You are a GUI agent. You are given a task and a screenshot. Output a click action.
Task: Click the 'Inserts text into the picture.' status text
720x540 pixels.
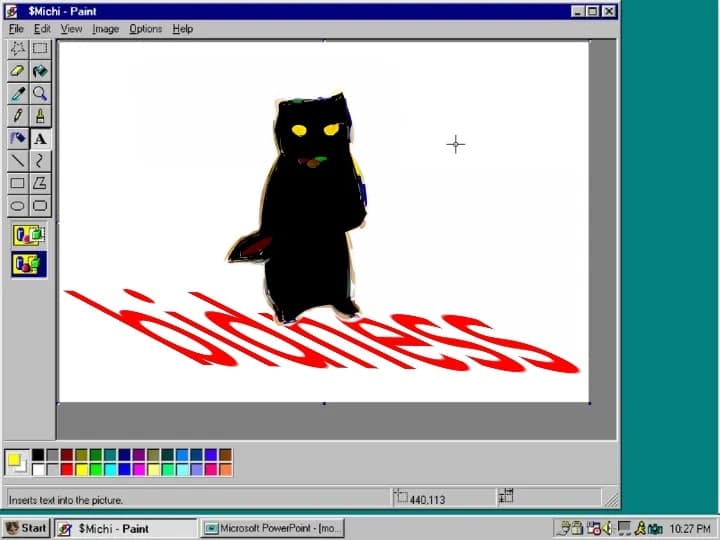[x=66, y=500]
